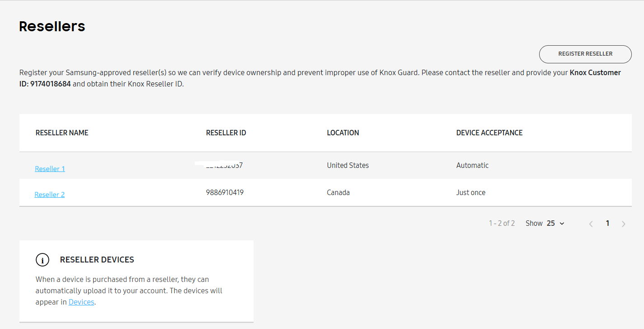Click the 1 - 2 of 2 results count
The width and height of the screenshot is (644, 329).
pos(502,223)
